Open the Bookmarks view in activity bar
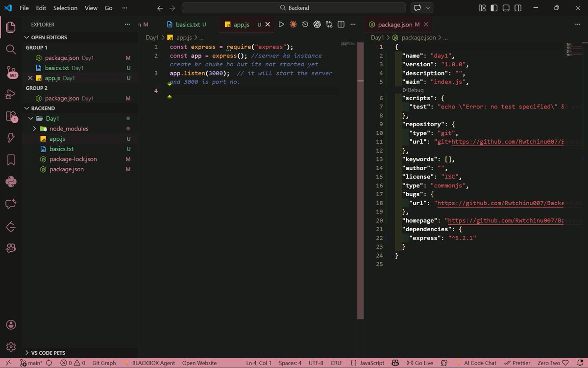588x368 pixels. tap(11, 160)
